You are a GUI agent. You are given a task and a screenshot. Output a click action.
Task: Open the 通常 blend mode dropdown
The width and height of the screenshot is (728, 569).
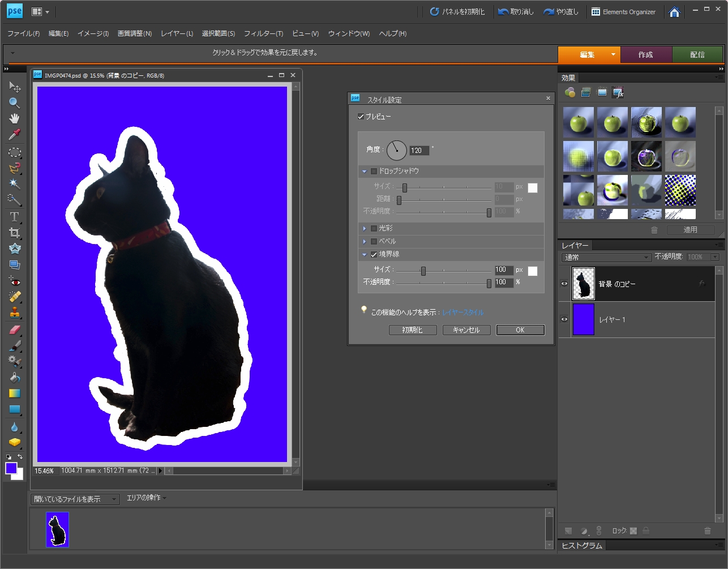click(606, 257)
